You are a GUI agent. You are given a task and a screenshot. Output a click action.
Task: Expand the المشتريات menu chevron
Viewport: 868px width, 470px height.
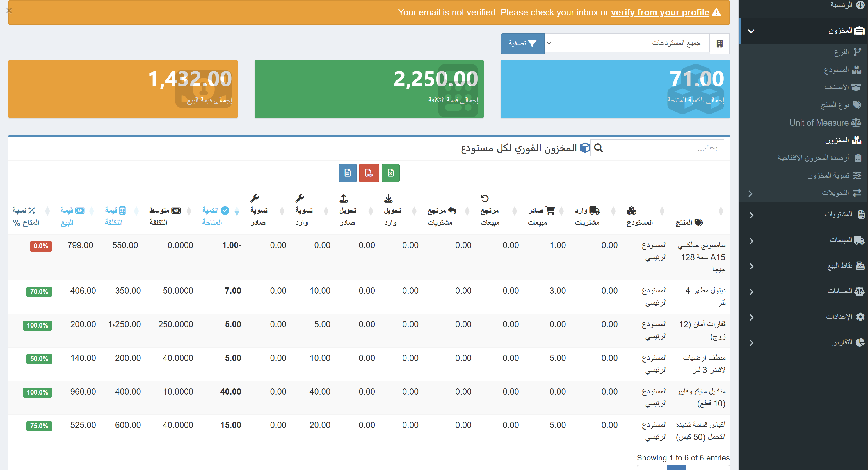(x=751, y=215)
